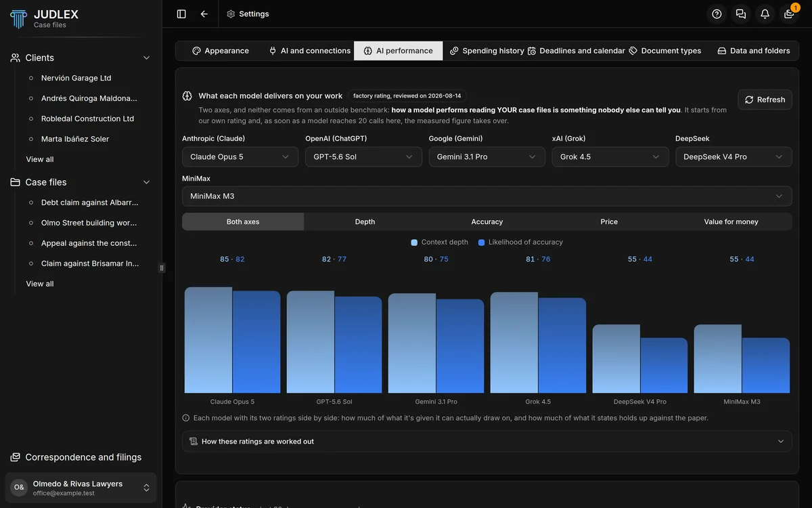Screen dimensions: 812x508
Task: Click the O& firm avatar
Action: tap(19, 487)
